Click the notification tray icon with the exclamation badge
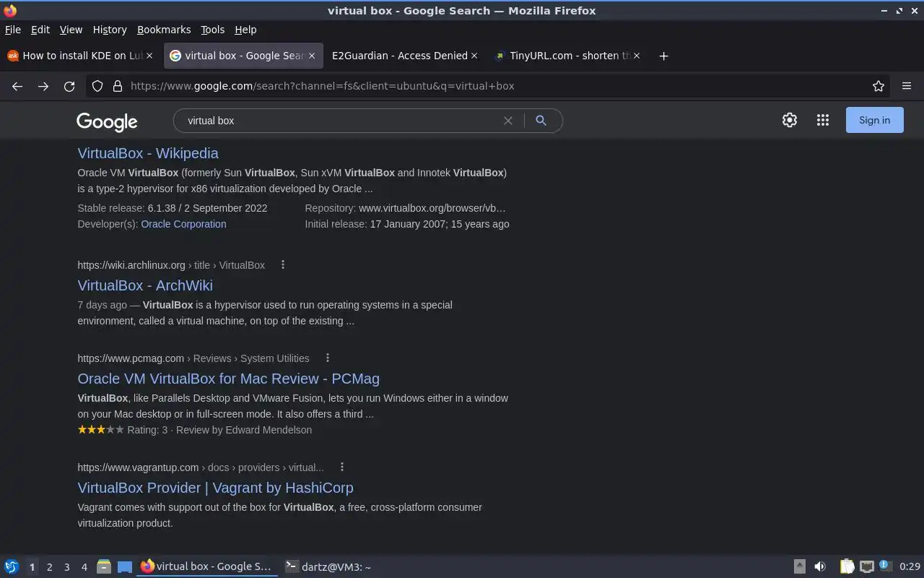 tap(886, 566)
